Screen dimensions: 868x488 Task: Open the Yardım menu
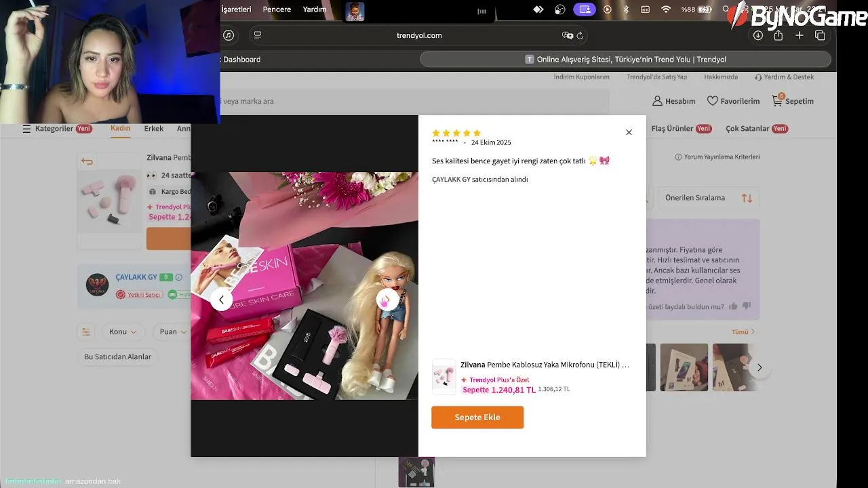[315, 9]
